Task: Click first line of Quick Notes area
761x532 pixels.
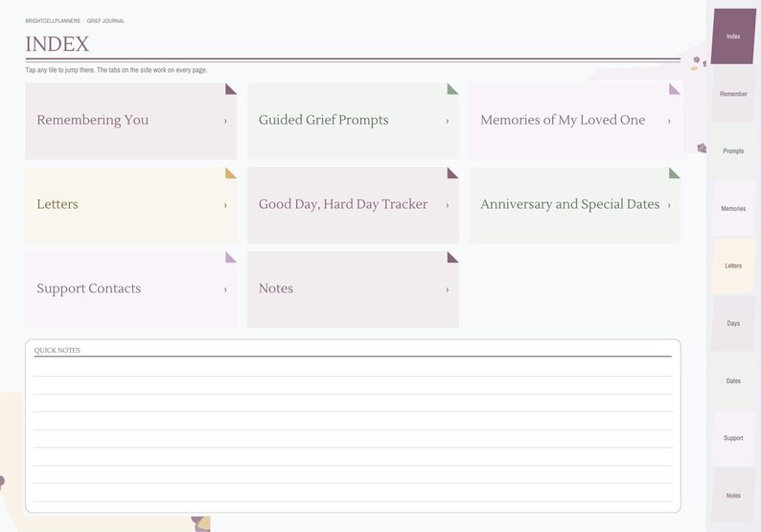Action: 353,367
